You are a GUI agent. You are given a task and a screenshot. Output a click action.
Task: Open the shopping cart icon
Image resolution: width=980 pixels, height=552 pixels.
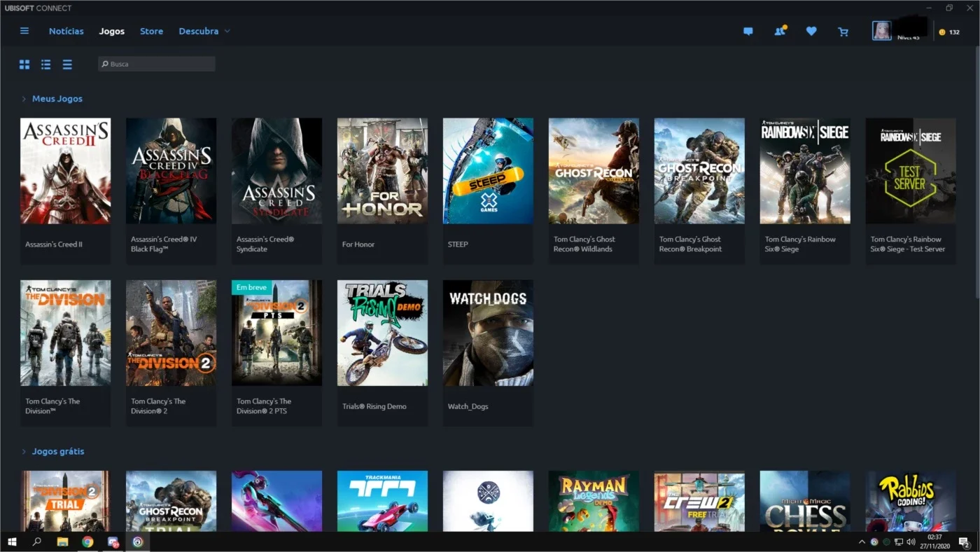pyautogui.click(x=843, y=32)
